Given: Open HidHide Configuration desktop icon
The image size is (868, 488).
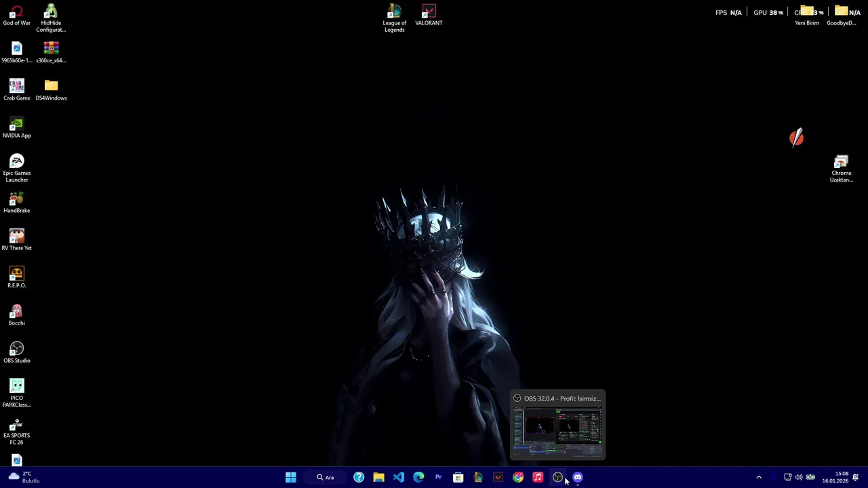Looking at the screenshot, I should tap(51, 18).
